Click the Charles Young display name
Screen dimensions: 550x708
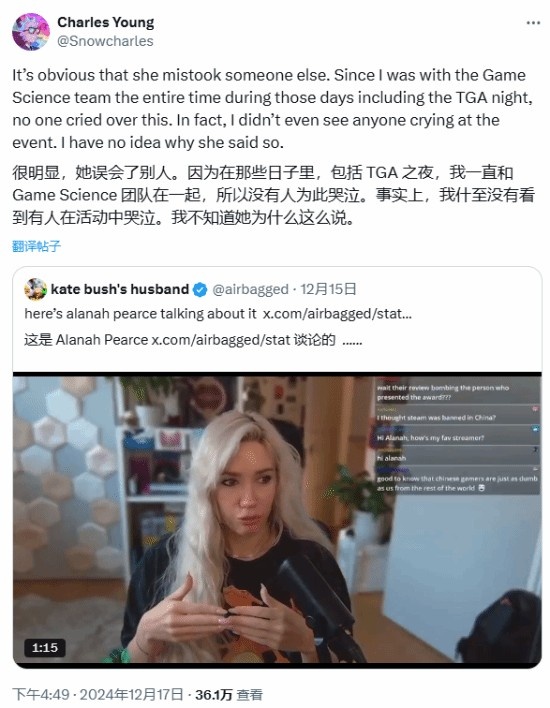106,22
